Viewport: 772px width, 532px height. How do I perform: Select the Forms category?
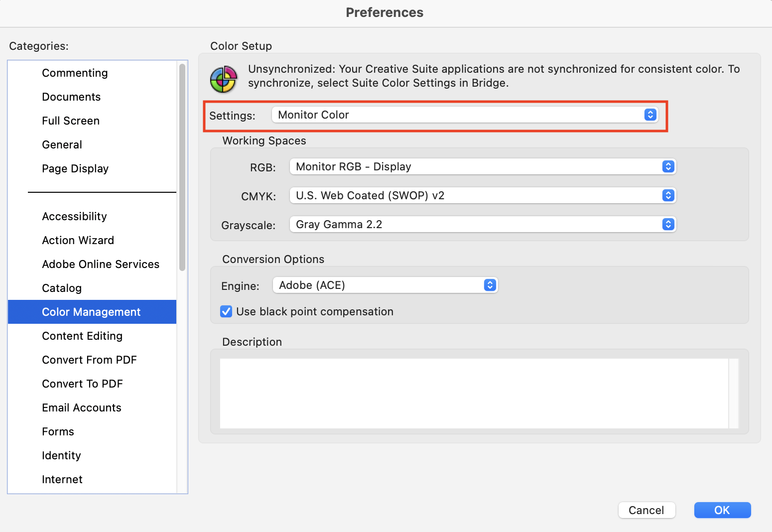click(58, 431)
